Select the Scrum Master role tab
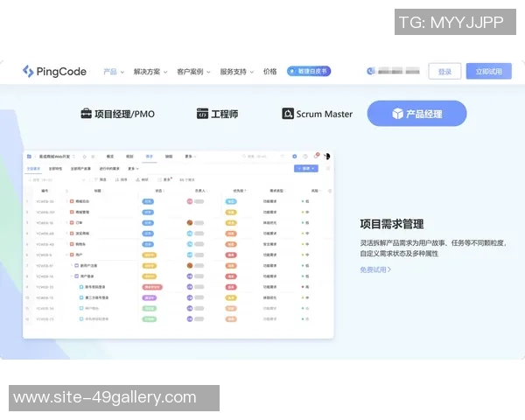 [x=317, y=114]
